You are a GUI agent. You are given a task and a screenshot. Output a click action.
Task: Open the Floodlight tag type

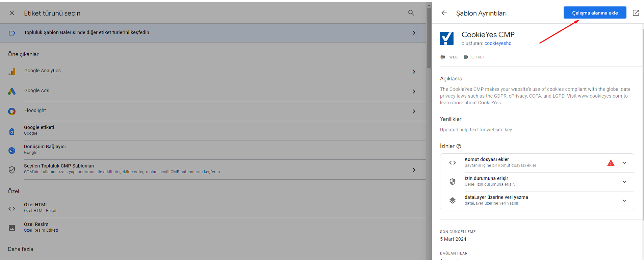coord(35,111)
